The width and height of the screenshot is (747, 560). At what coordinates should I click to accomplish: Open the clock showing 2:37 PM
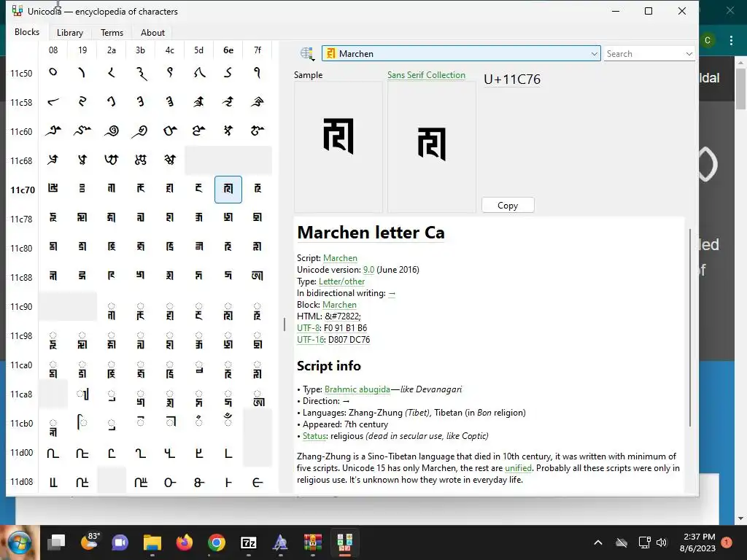(697, 542)
